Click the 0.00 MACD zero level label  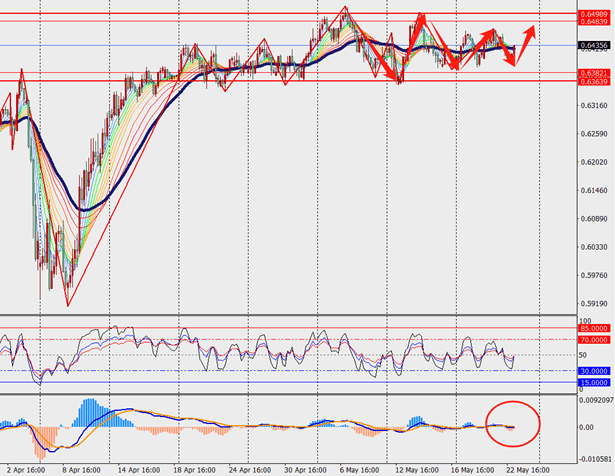pos(587,427)
